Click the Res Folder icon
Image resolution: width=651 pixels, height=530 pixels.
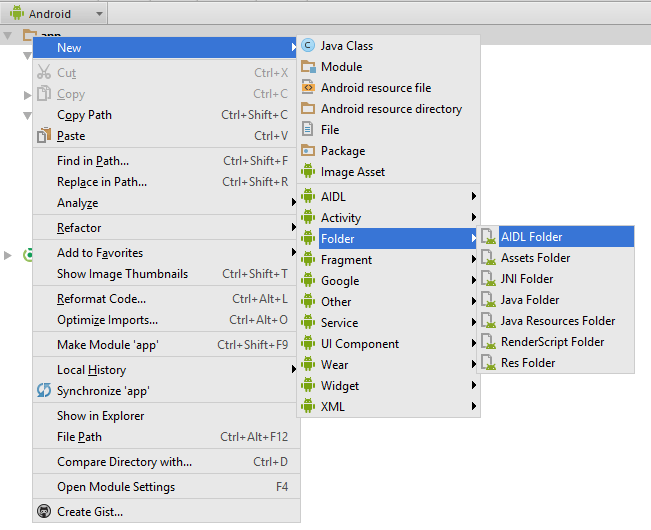click(488, 363)
